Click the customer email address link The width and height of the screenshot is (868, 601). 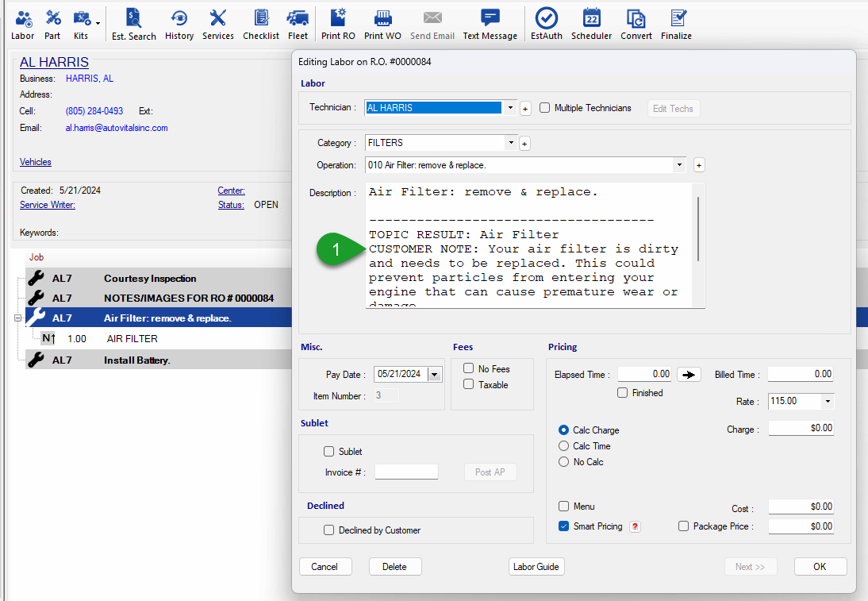point(117,128)
